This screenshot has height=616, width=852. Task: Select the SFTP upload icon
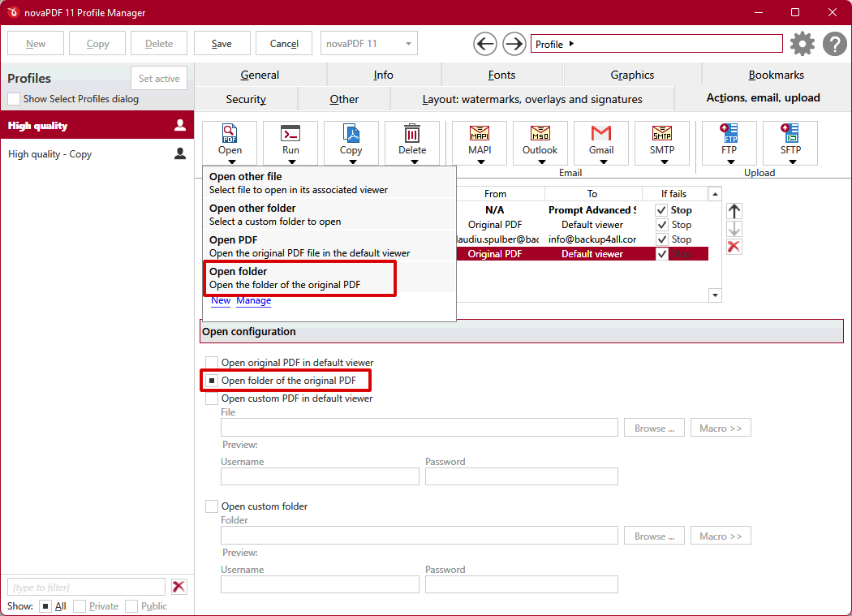[x=790, y=136]
